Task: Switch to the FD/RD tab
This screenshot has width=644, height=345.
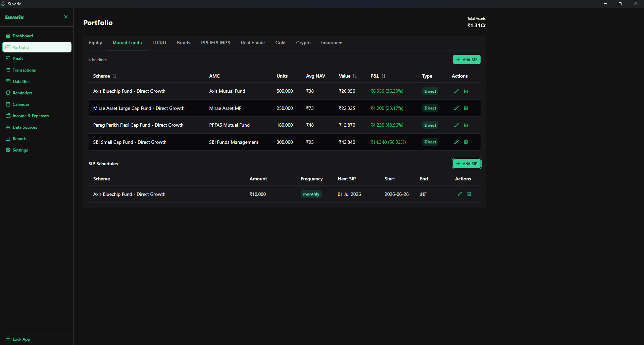Action: [159, 43]
